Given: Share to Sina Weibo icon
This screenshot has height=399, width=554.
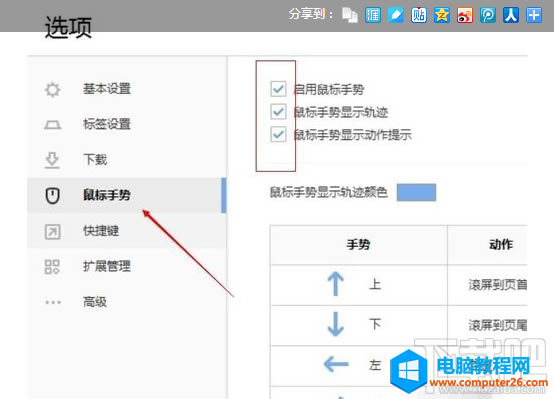Looking at the screenshot, I should click(465, 15).
